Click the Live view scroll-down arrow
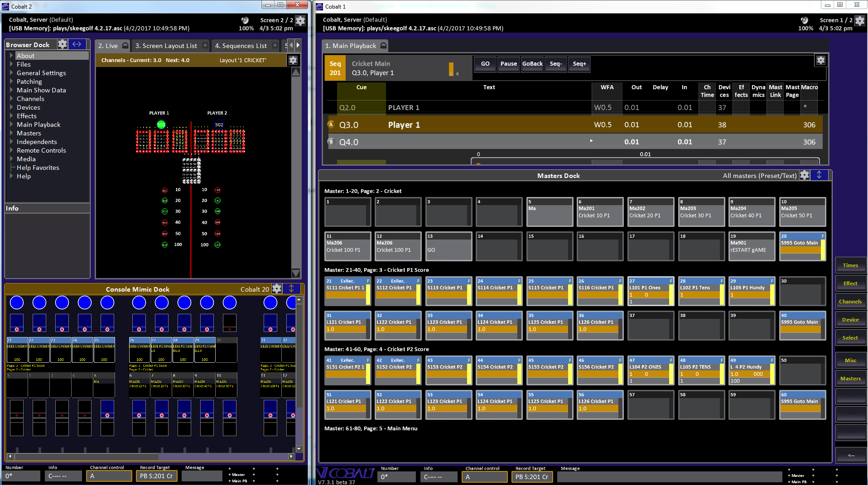The width and height of the screenshot is (868, 485). coord(296,273)
